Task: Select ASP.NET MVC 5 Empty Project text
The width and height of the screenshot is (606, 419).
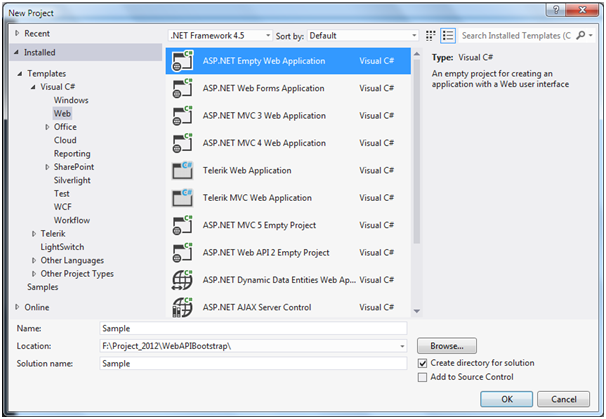Action: pos(259,225)
